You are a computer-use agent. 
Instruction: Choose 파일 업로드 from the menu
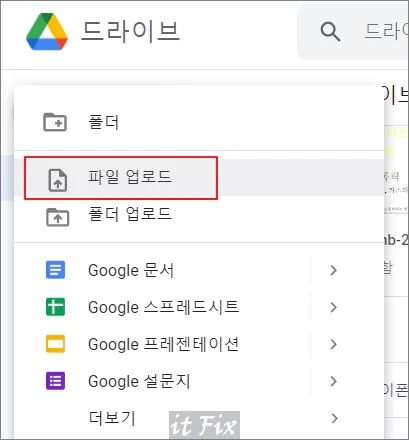[199, 177]
